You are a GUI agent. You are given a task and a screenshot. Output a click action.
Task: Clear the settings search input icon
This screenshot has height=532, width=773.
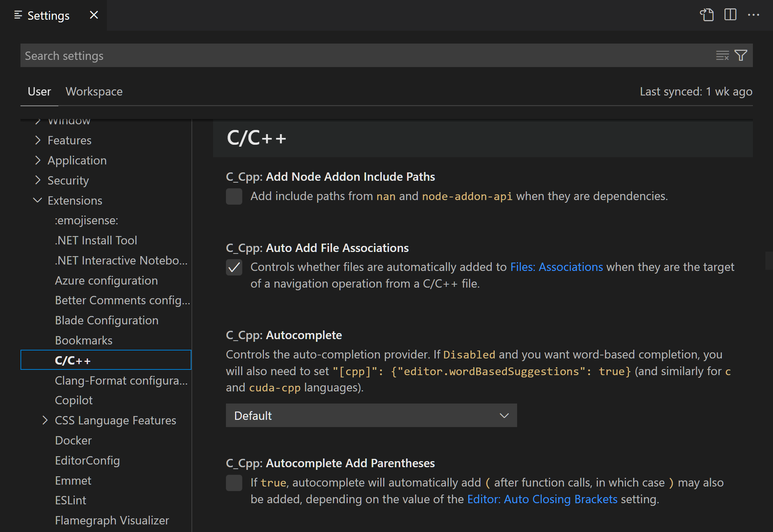[x=723, y=55]
